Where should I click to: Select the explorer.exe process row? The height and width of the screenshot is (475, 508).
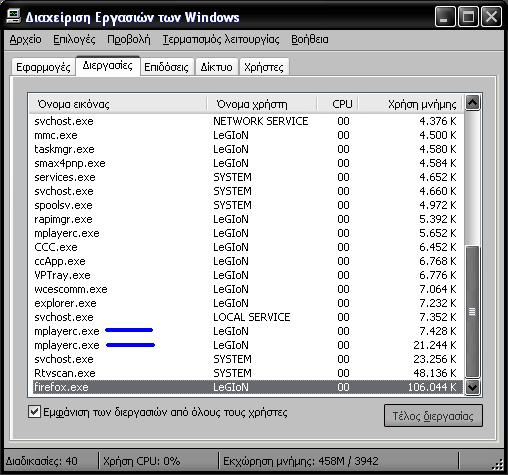247,303
